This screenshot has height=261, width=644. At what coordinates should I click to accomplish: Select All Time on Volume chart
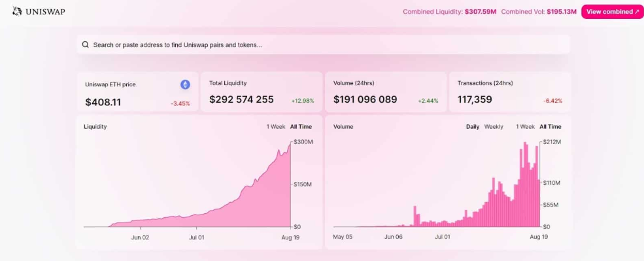pyautogui.click(x=550, y=127)
